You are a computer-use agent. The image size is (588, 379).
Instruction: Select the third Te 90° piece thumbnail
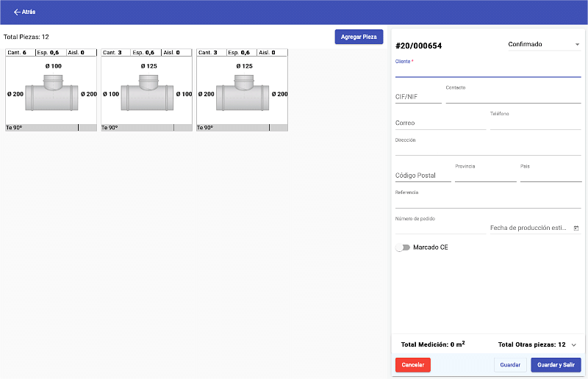click(242, 90)
